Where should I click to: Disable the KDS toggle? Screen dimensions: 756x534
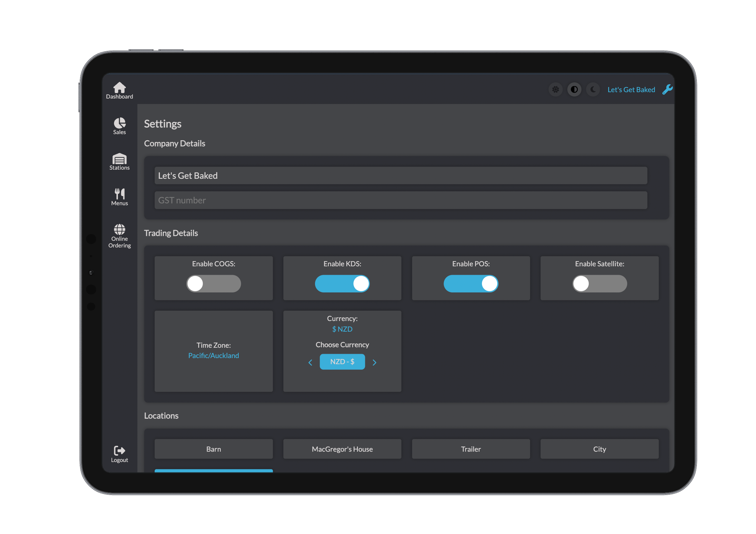[342, 284]
